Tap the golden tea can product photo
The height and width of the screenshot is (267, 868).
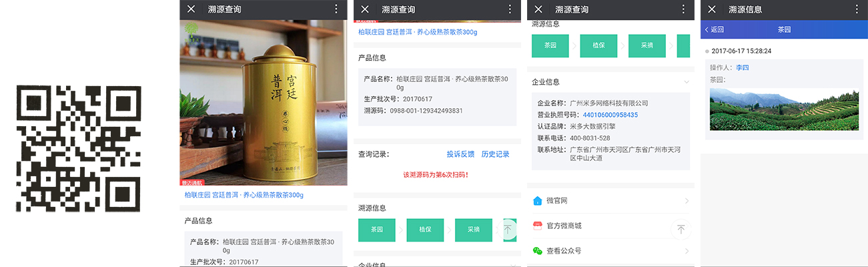[264, 102]
